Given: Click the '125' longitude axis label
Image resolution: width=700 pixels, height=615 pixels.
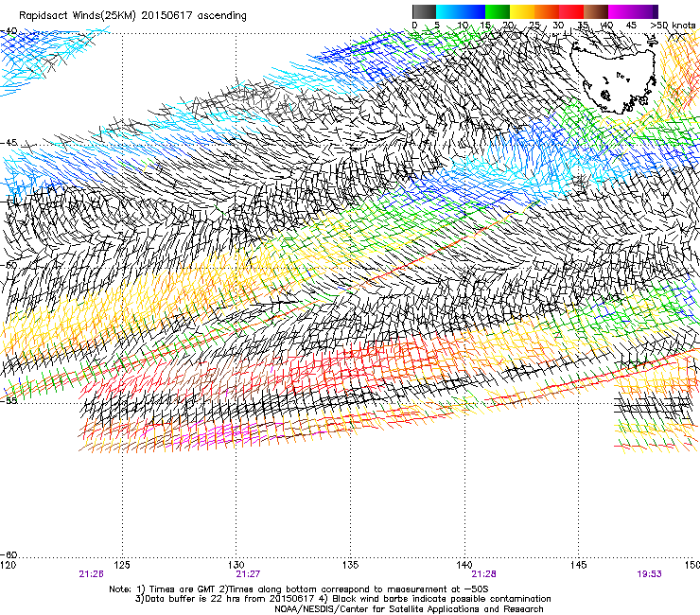Looking at the screenshot, I should point(122,565).
